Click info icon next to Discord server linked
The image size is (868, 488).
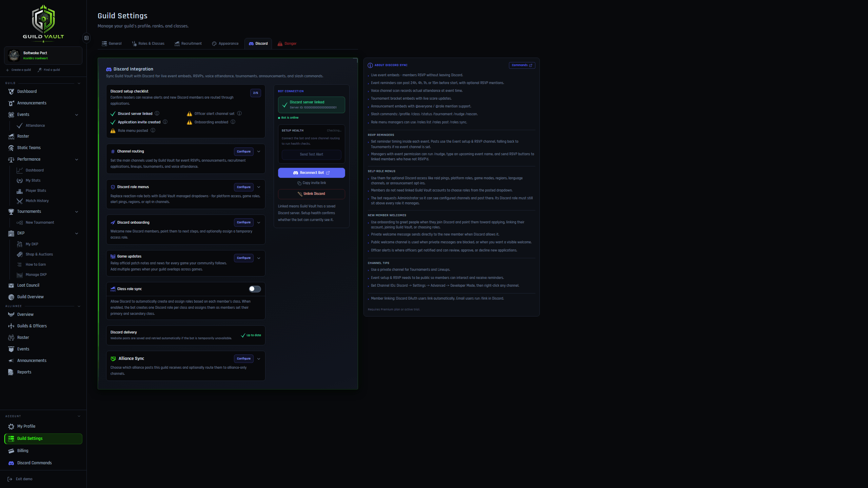157,114
